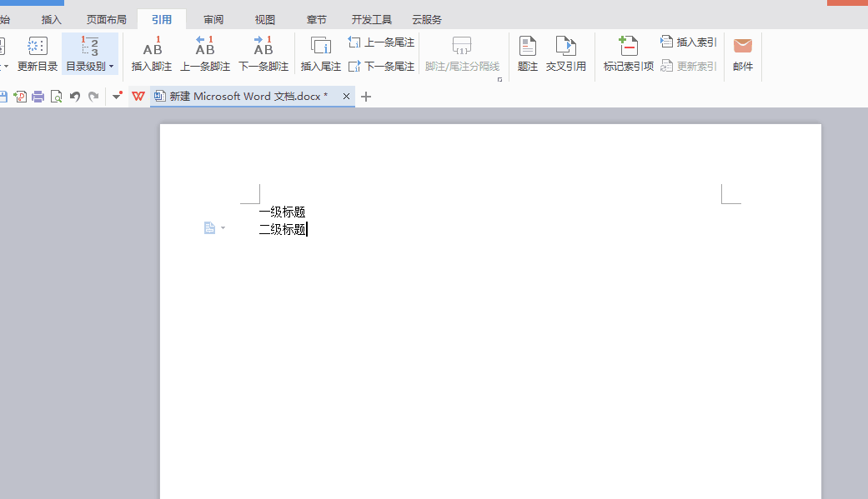This screenshot has height=499, width=868.
Task: Undo the last action
Action: coord(75,97)
